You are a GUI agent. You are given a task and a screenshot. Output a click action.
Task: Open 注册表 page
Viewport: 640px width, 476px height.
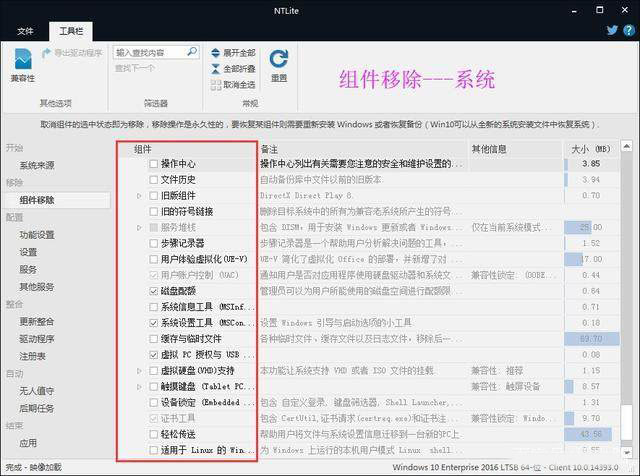pyautogui.click(x=32, y=356)
